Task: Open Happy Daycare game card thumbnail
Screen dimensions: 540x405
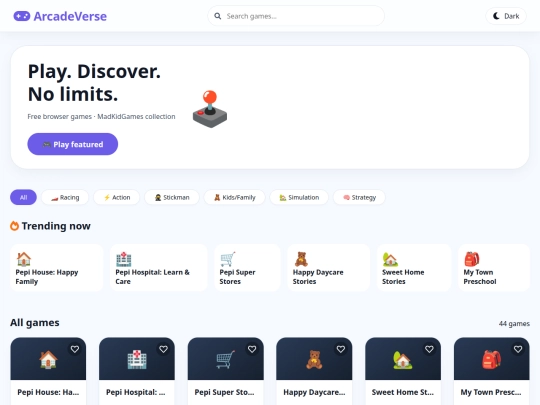Action: click(314, 359)
